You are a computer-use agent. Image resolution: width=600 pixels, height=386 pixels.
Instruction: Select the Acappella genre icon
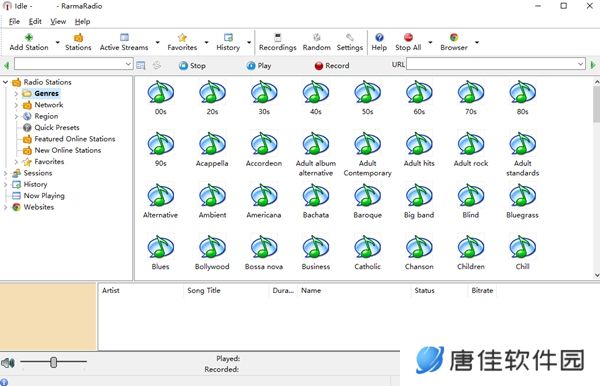tap(212, 144)
